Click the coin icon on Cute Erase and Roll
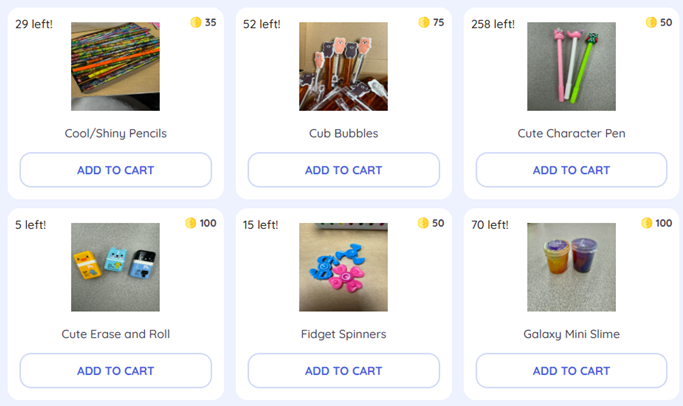Image resolution: width=683 pixels, height=406 pixels. (x=191, y=223)
